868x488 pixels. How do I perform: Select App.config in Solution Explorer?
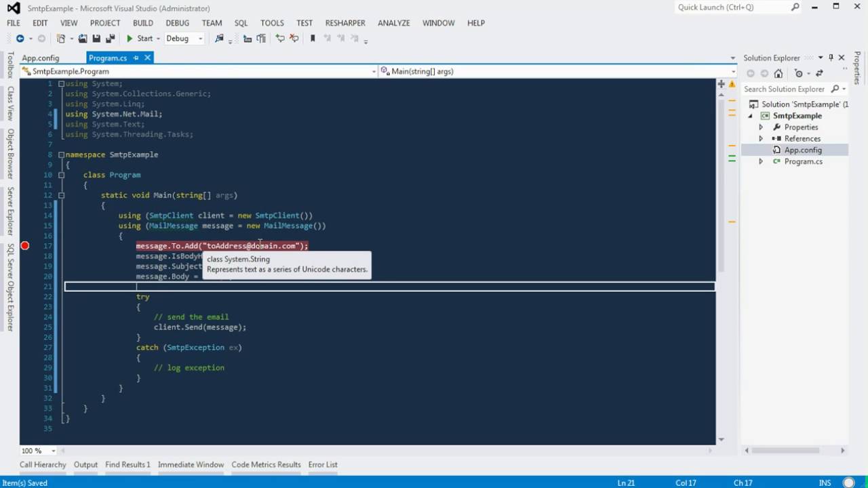tap(803, 150)
